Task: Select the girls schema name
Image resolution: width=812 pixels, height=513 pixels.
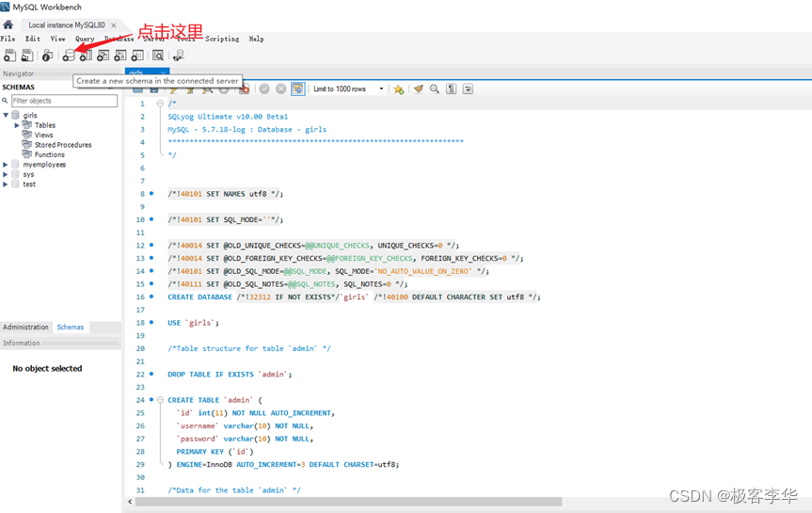Action: pos(30,115)
